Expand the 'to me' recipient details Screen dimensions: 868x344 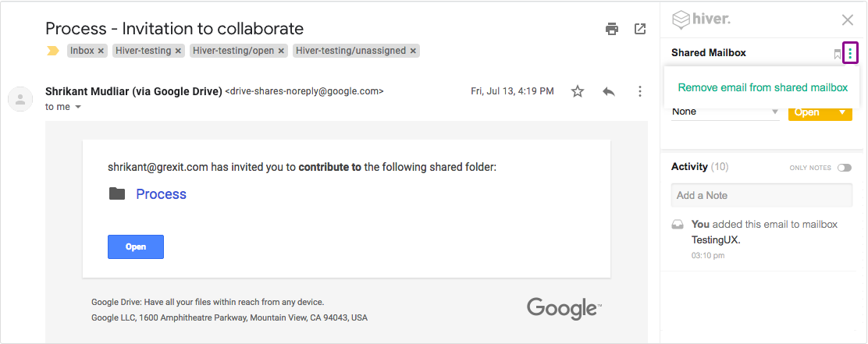pos(78,107)
